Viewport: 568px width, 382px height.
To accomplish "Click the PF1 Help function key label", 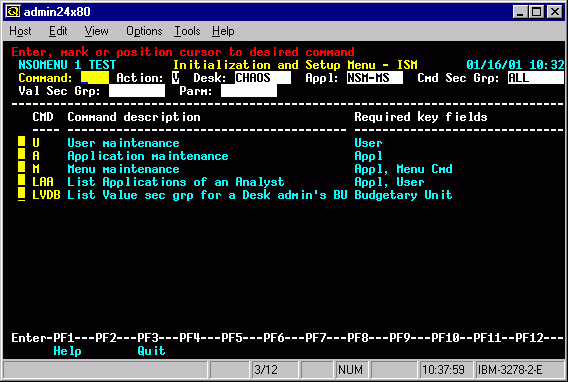I will [x=67, y=351].
